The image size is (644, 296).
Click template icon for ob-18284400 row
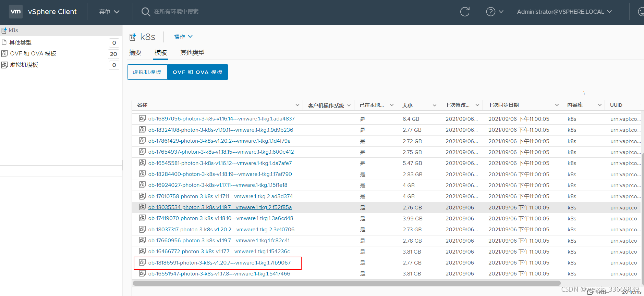tap(142, 174)
